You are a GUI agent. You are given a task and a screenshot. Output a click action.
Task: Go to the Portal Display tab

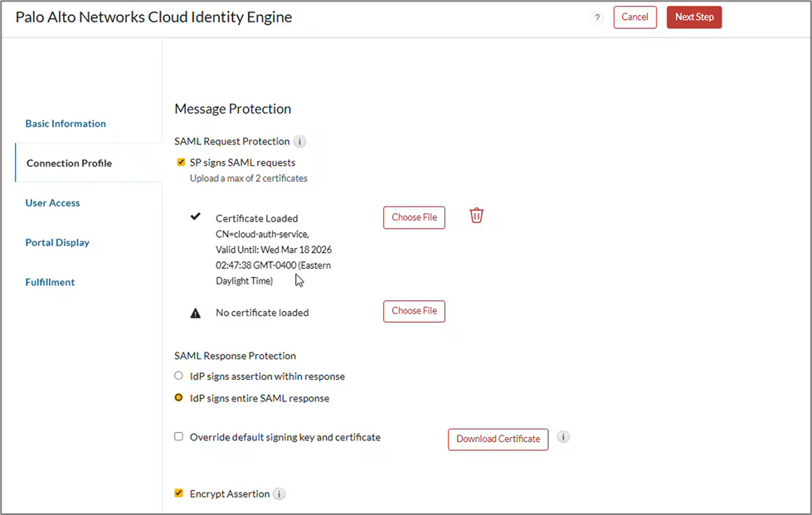coord(57,243)
